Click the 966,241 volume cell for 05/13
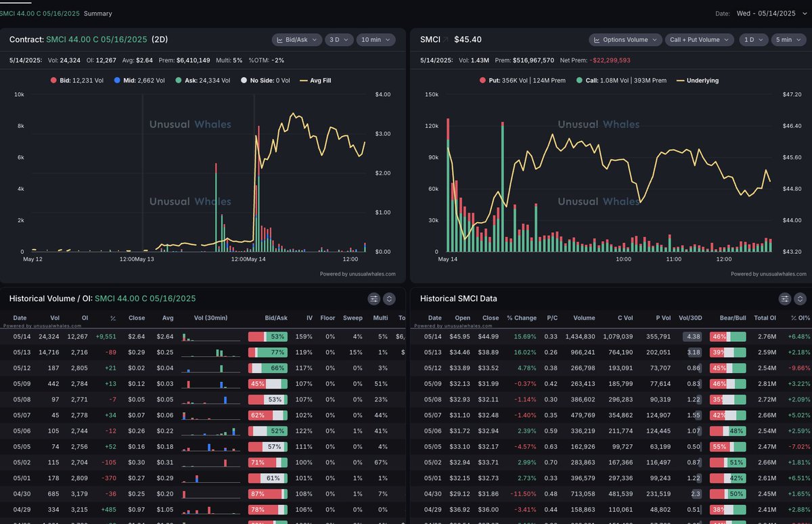The width and height of the screenshot is (812, 524). pos(582,353)
